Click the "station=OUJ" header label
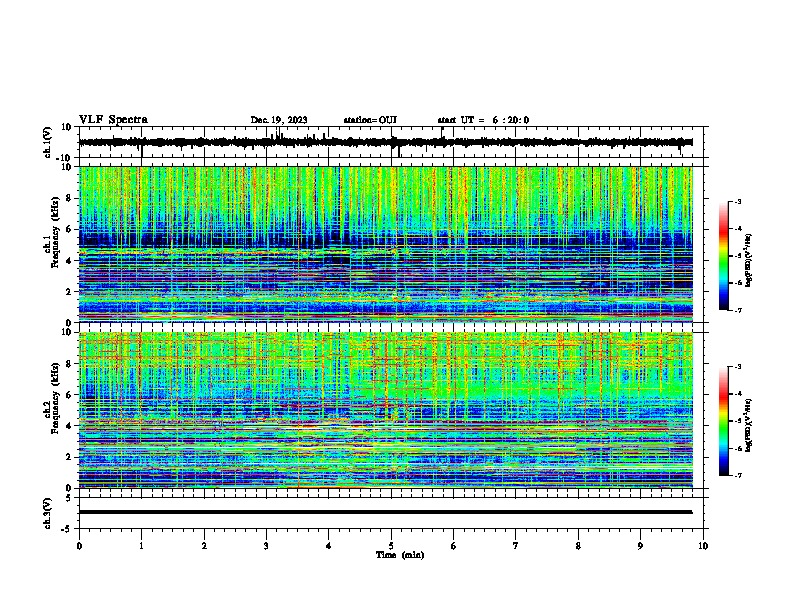The image size is (792, 612). coord(370,120)
